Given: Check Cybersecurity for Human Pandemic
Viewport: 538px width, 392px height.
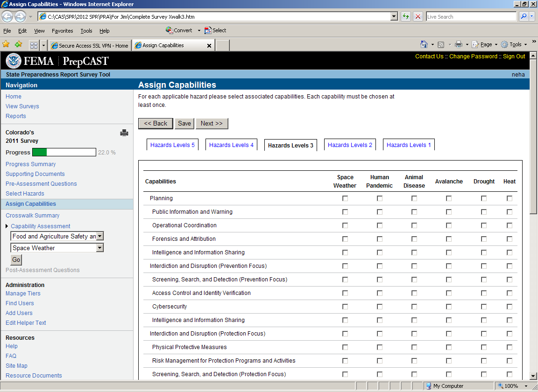Looking at the screenshot, I should click(x=380, y=307).
